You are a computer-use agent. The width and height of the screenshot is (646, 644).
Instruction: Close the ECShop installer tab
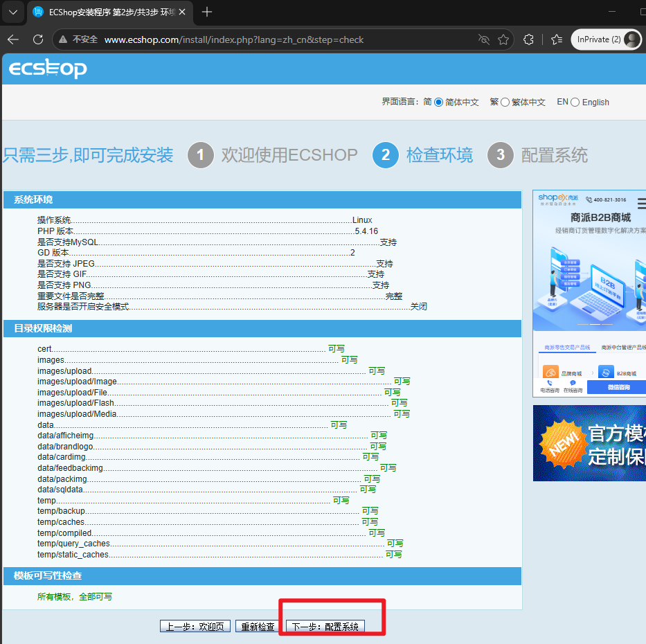(182, 12)
